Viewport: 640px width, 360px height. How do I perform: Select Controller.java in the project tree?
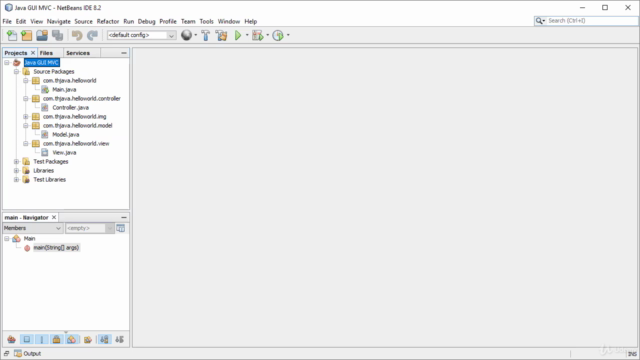(71, 107)
